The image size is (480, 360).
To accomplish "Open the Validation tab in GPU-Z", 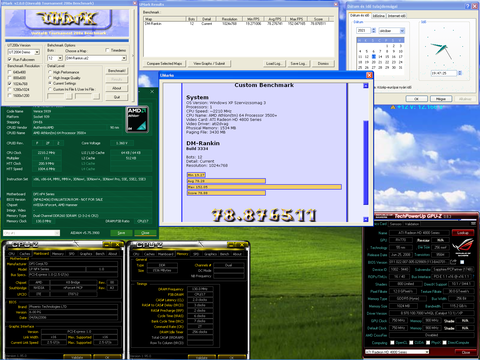I will (x=412, y=224).
